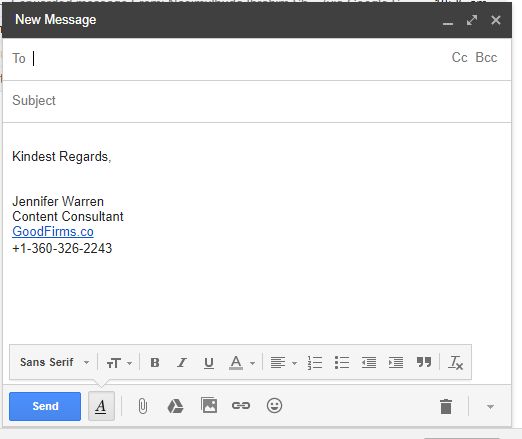
Task: Toggle italic formatting
Action: 182,362
